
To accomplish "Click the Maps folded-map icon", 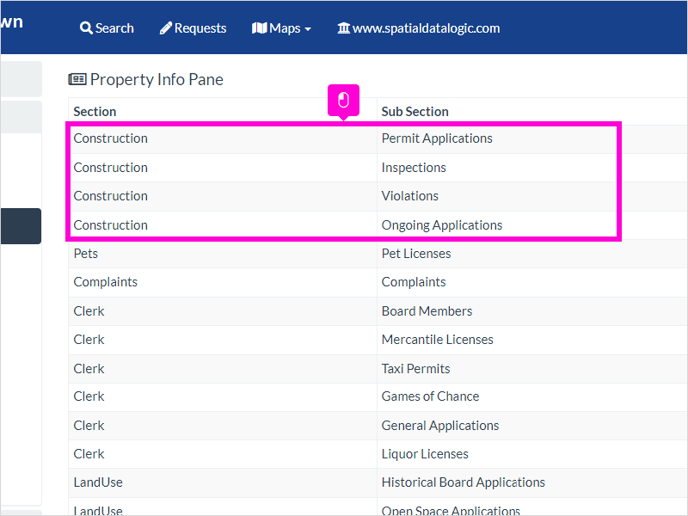I will (259, 28).
